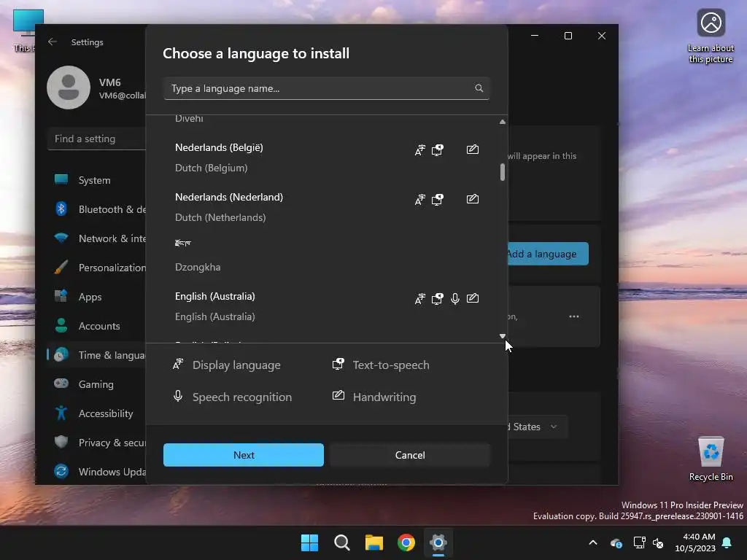Viewport: 747px width, 560px height.
Task: Click Speech recognition legend icon
Action: (178, 396)
